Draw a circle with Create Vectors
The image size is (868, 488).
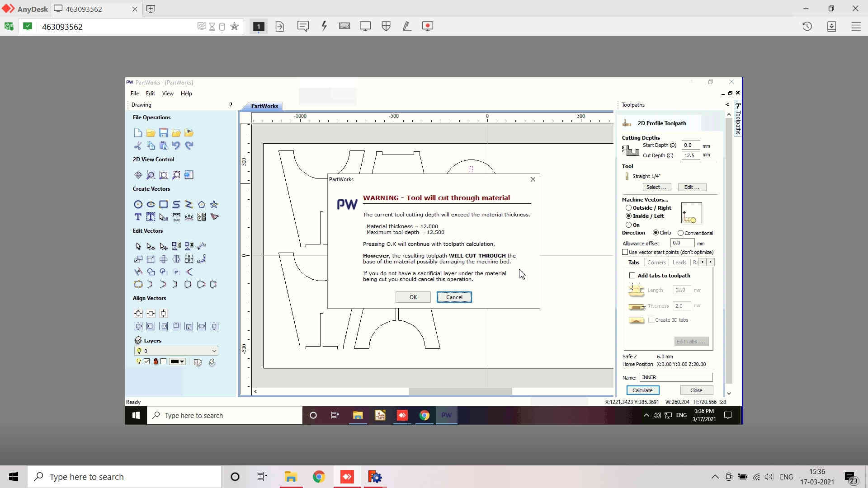138,204
